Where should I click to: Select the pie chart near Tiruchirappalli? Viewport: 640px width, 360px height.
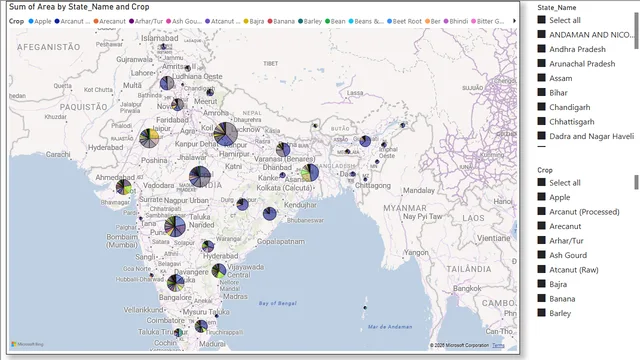pyautogui.click(x=201, y=326)
